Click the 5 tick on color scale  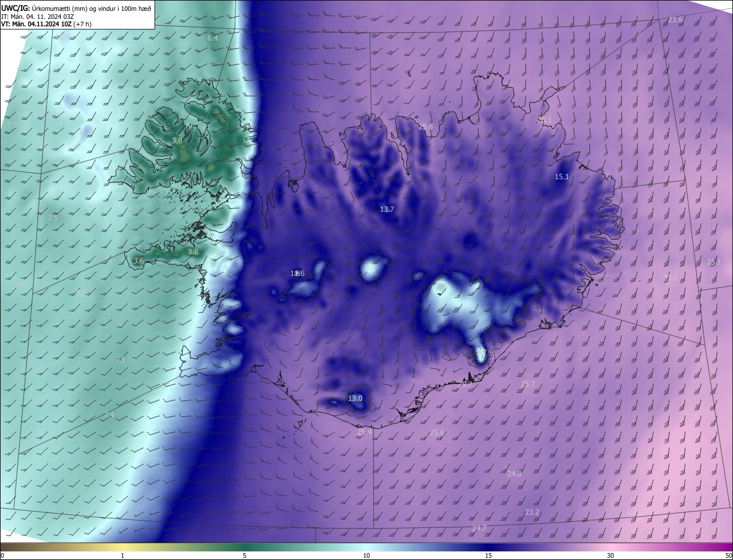tap(245, 555)
